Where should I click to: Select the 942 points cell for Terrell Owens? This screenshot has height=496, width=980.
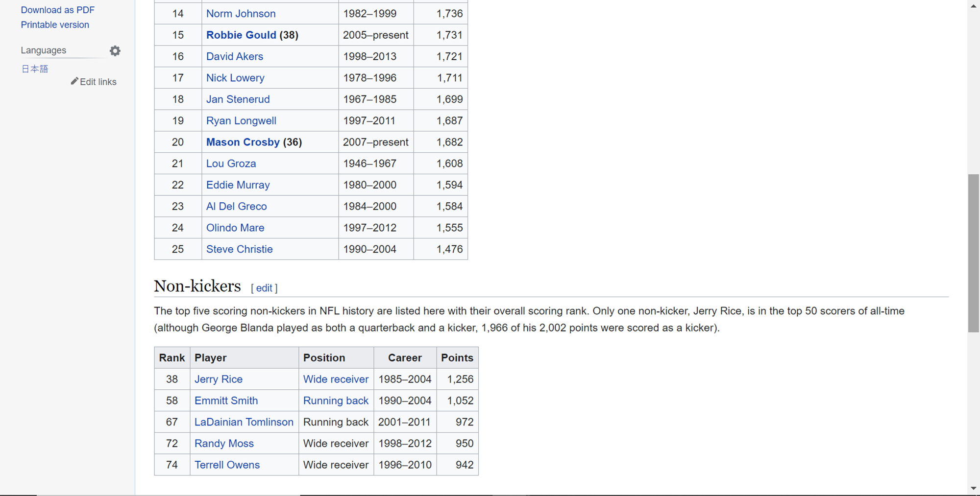point(457,465)
